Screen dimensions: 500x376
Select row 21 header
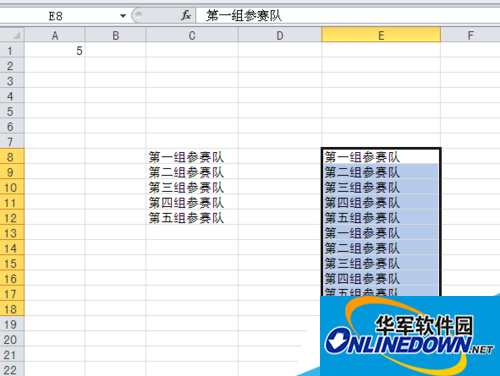coord(12,355)
